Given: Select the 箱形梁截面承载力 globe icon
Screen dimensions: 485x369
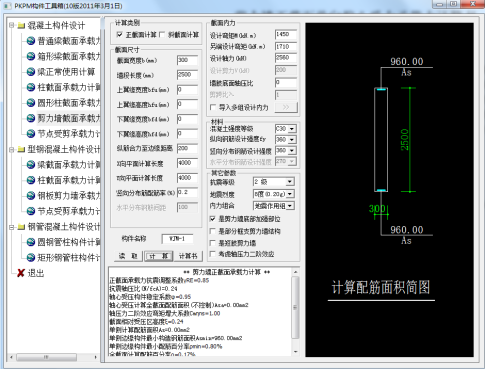Looking at the screenshot, I should click(31, 56).
